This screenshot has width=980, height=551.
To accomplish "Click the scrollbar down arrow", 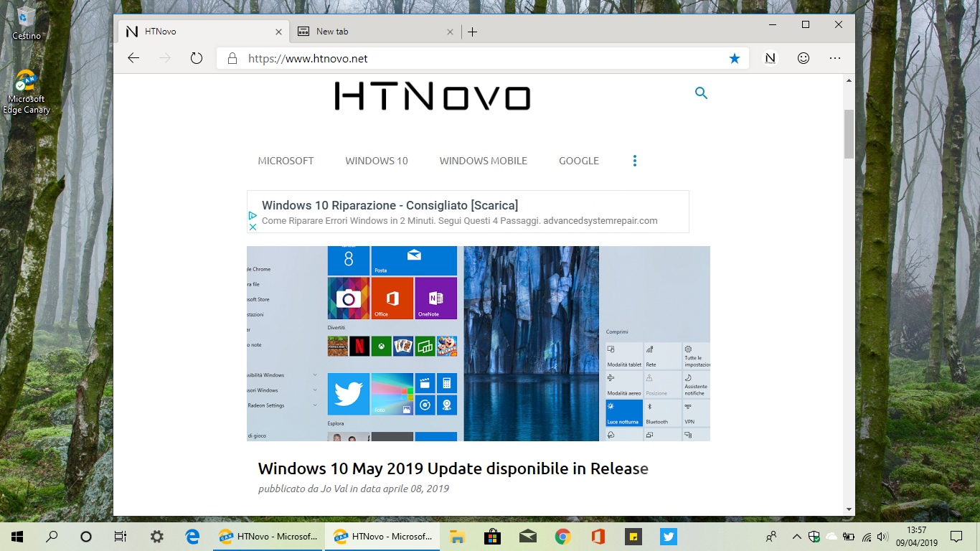I will [x=849, y=508].
